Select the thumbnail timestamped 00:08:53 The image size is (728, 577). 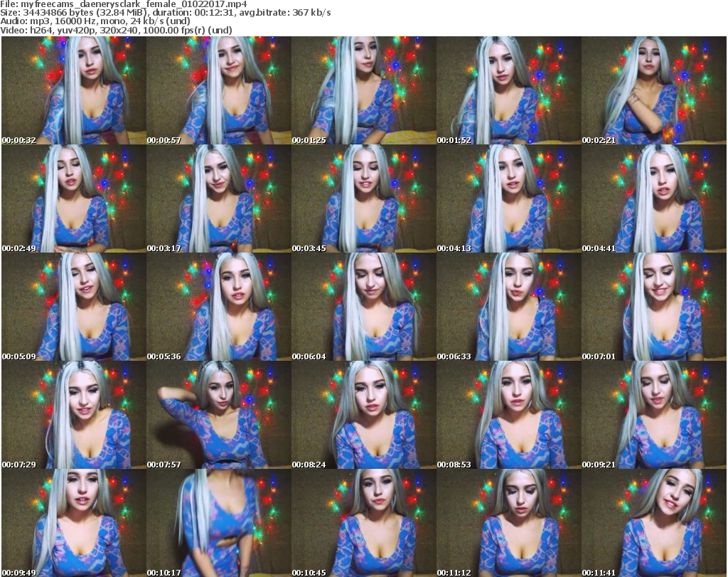(509, 415)
